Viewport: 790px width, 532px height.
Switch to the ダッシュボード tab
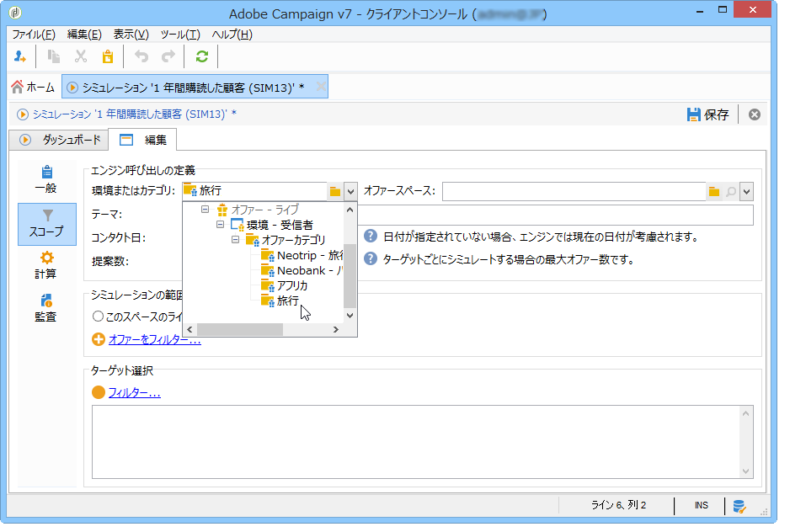click(59, 140)
